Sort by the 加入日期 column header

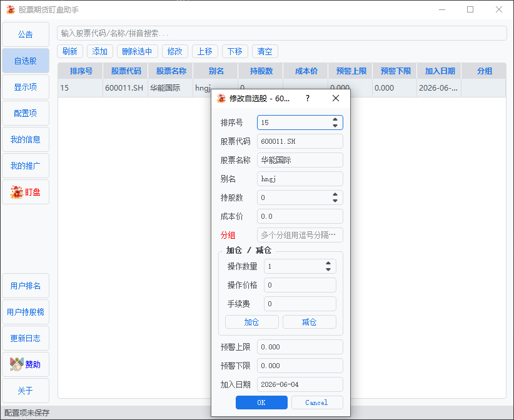[x=439, y=71]
